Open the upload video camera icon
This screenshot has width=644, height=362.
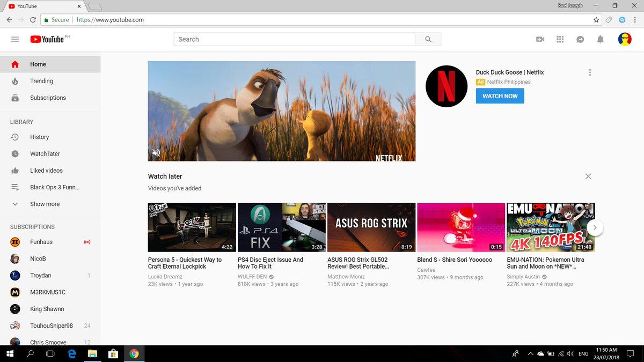(x=540, y=39)
